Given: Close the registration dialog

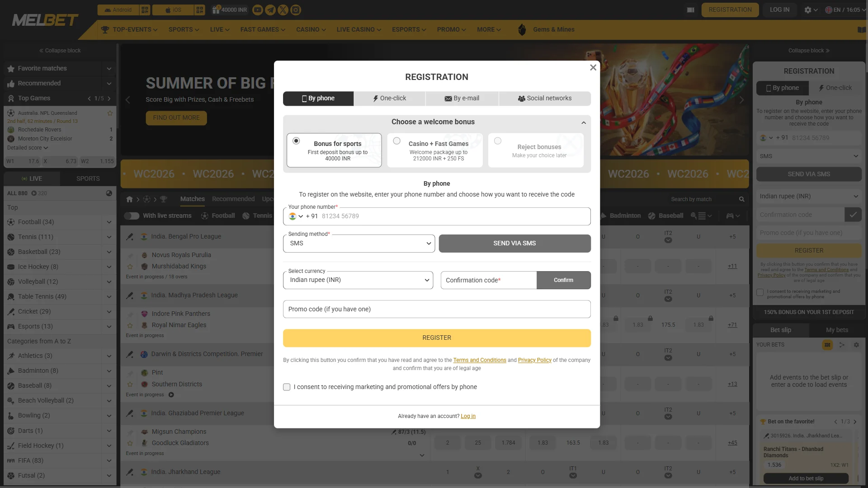Looking at the screenshot, I should pos(593,67).
